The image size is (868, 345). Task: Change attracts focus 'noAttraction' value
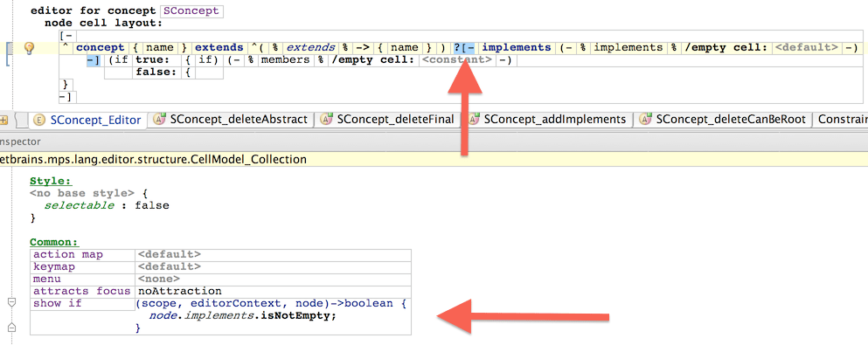(x=179, y=291)
